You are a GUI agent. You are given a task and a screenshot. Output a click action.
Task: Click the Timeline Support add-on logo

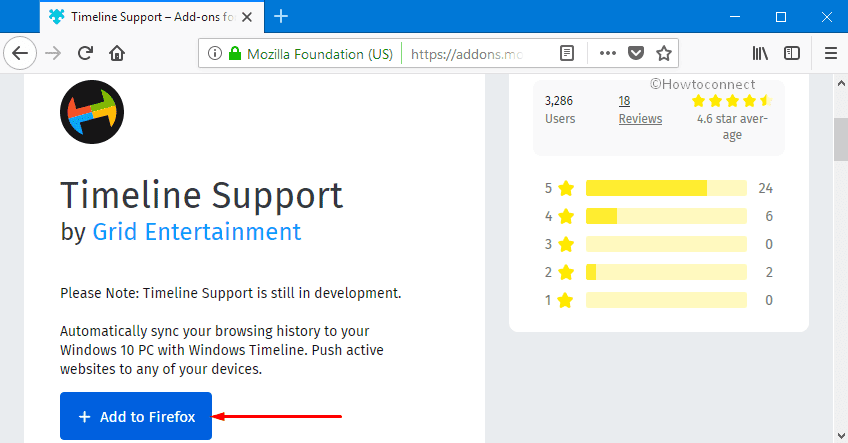pyautogui.click(x=92, y=112)
